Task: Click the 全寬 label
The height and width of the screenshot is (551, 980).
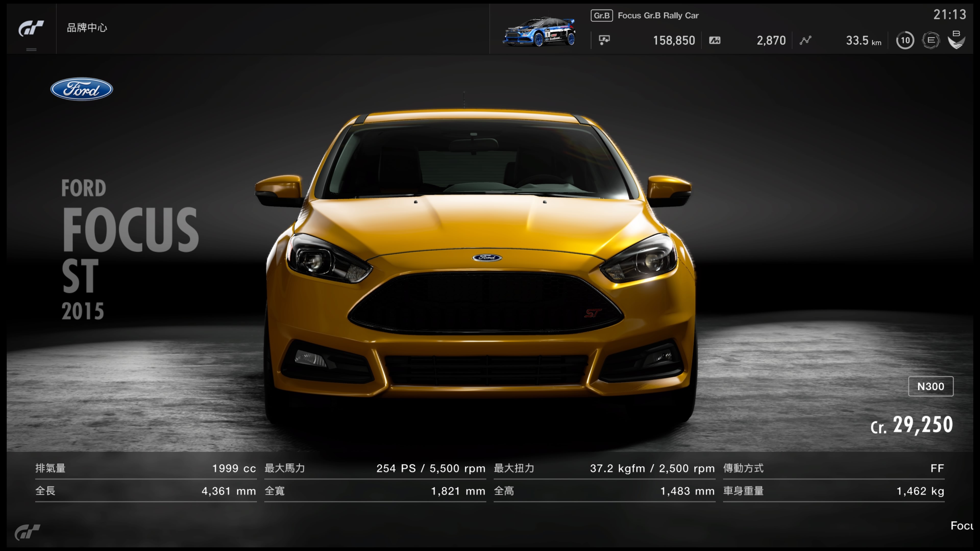Action: coord(275,491)
